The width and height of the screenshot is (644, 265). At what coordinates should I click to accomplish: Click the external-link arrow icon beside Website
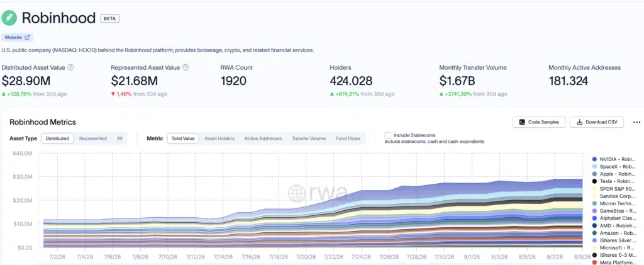[x=27, y=37]
